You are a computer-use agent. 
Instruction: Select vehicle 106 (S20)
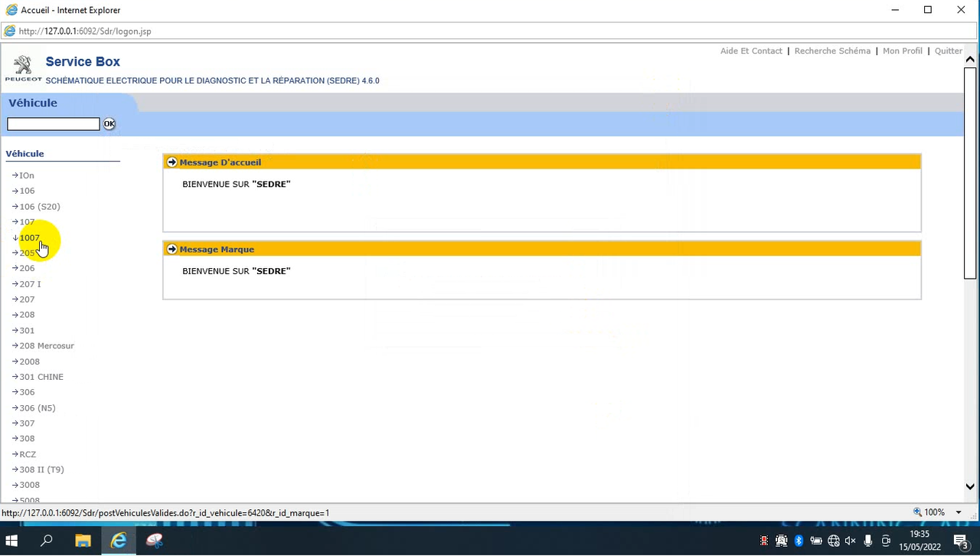pyautogui.click(x=40, y=207)
